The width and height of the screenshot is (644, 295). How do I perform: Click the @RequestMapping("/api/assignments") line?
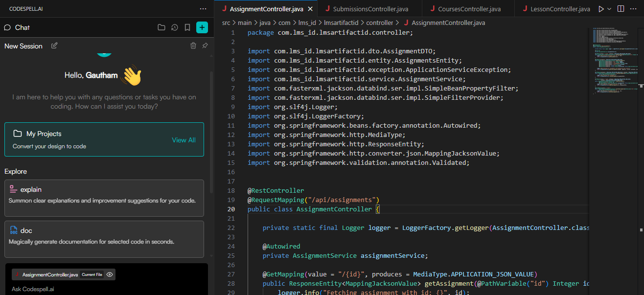313,200
